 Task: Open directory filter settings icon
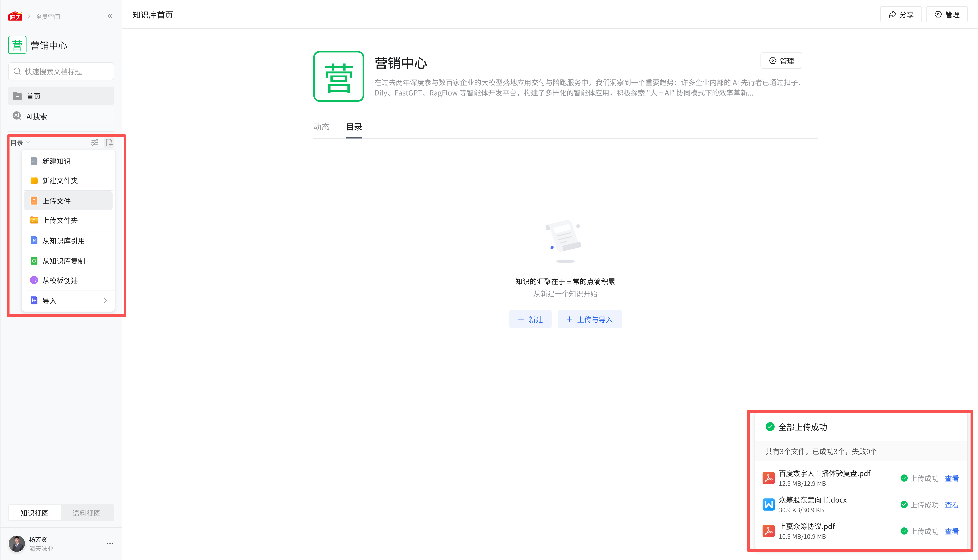pyautogui.click(x=95, y=143)
